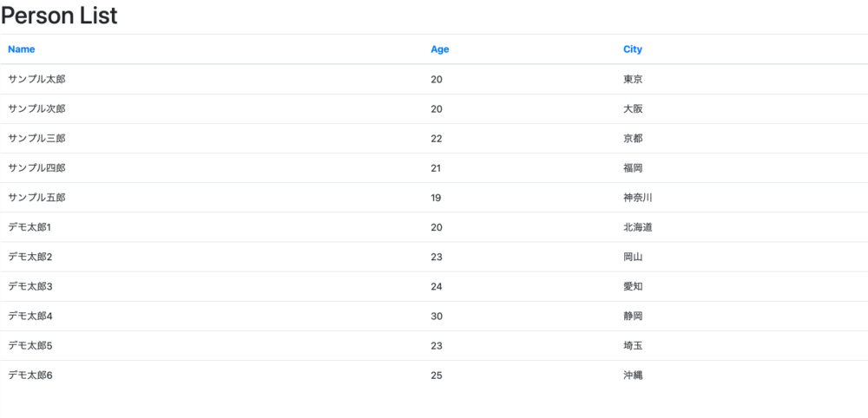Select the name サンプル三郎
The image size is (868, 418).
pos(36,139)
